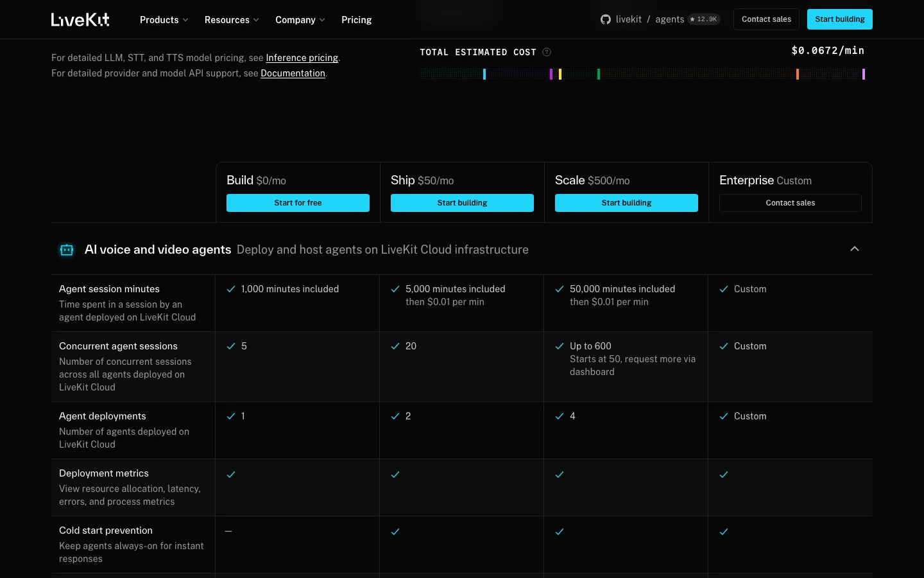Click the total estimated cost help icon
This screenshot has height=578, width=924.
(547, 52)
